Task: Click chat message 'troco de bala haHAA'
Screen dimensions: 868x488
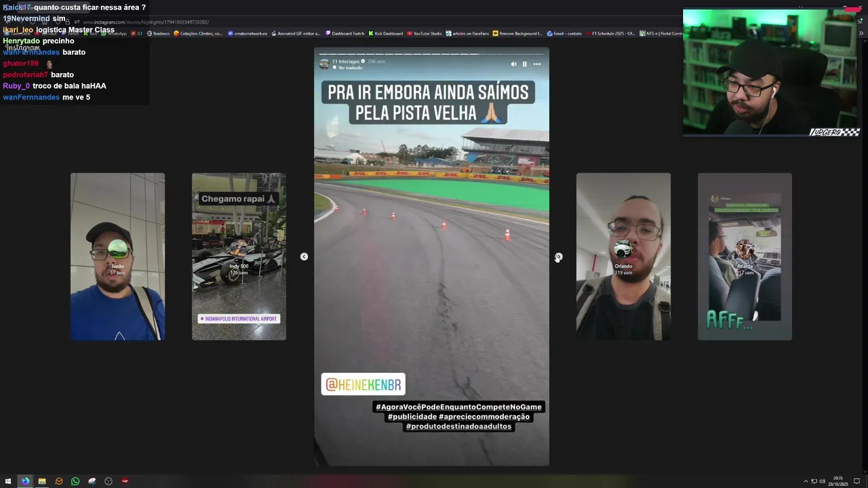Action: [x=69, y=86]
